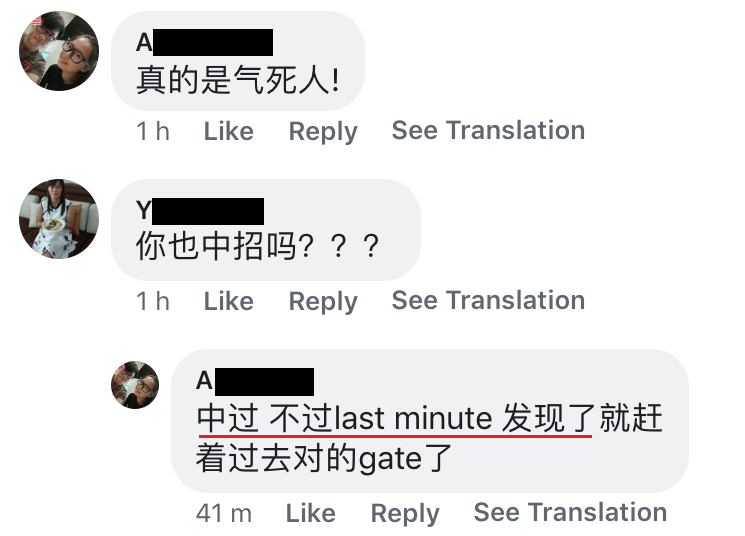Screen dimensions: 745x536
Task: Open the name starting with A on the nested reply
Action: 255,381
